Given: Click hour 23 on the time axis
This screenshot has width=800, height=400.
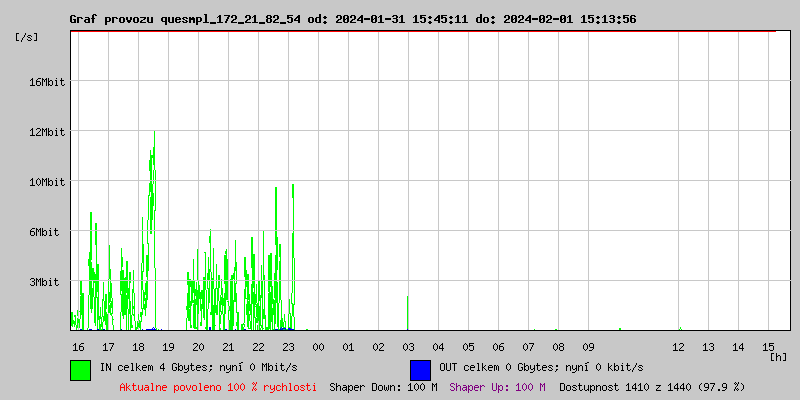Looking at the screenshot, I should 288,347.
